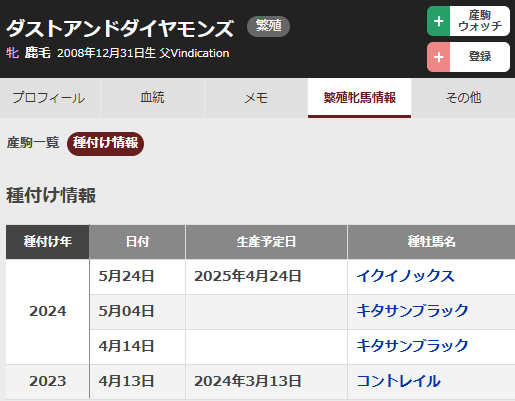
Task: Click the 登録 button
Action: 468,57
